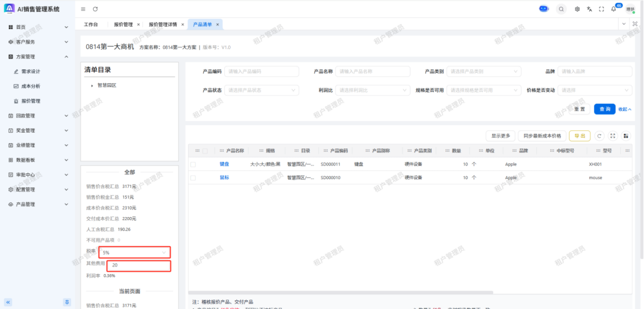The width and height of the screenshot is (644, 309).
Task: Open the settings gear icon
Action: pyautogui.click(x=577, y=9)
